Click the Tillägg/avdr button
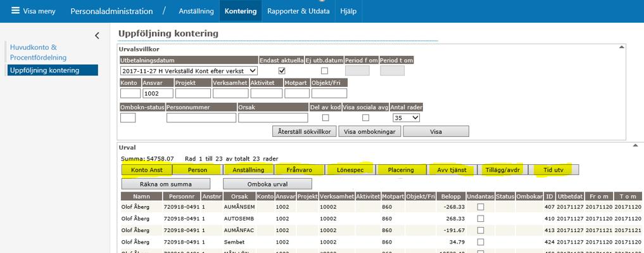 503,170
